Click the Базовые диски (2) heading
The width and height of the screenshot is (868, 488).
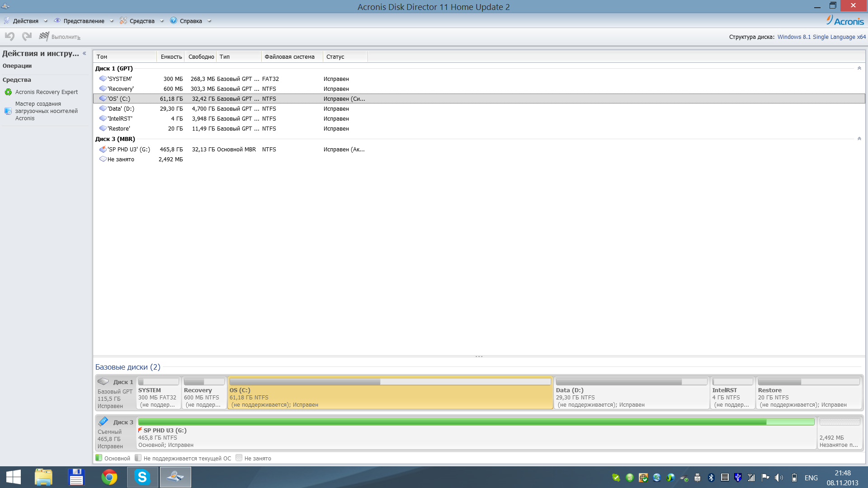(x=128, y=367)
